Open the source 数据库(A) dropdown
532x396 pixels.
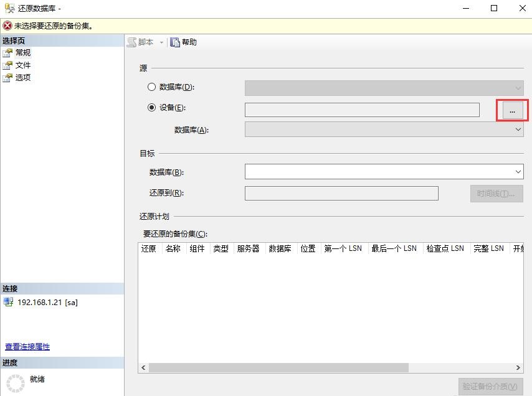coord(518,129)
